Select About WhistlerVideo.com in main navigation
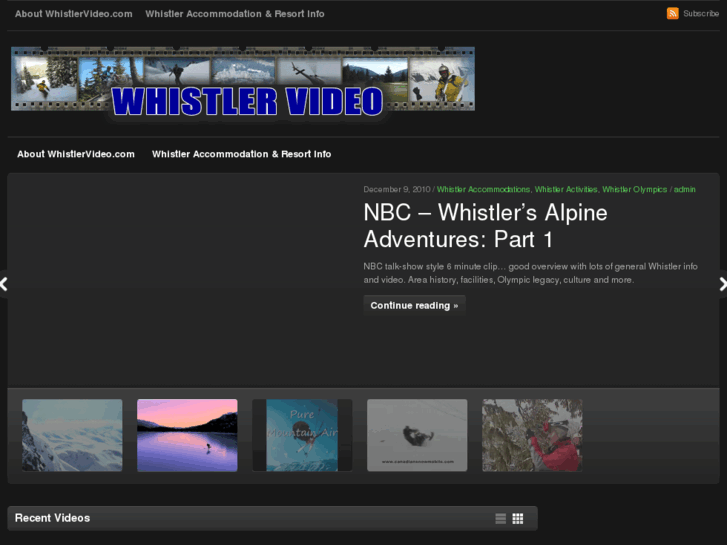The image size is (727, 545). point(76,154)
